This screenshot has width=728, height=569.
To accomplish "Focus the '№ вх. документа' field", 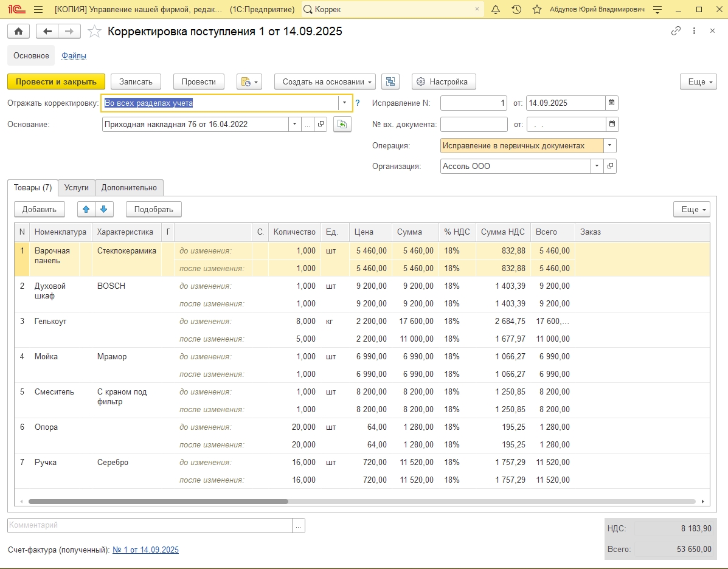I will coord(474,125).
